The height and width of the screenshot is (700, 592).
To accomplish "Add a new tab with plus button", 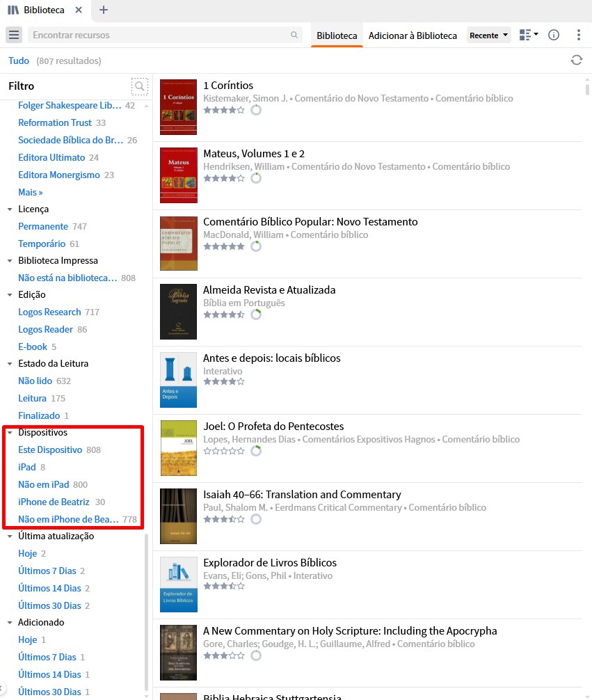I will pyautogui.click(x=104, y=10).
